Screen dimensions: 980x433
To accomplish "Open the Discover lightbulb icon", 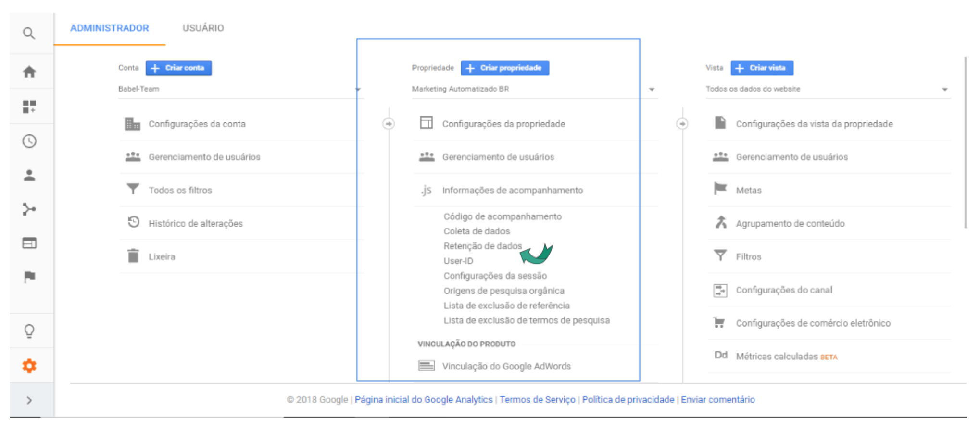I will tap(29, 331).
